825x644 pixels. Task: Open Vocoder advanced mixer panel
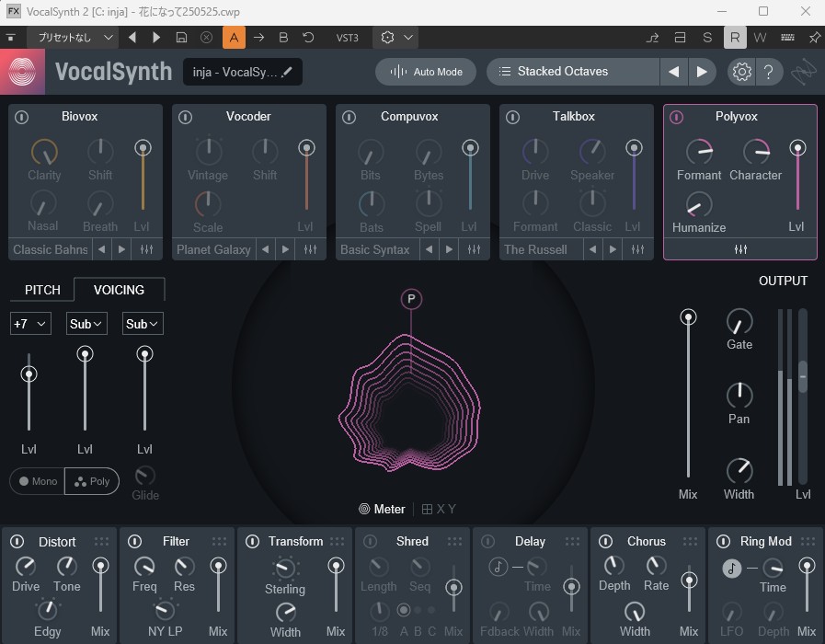point(311,249)
